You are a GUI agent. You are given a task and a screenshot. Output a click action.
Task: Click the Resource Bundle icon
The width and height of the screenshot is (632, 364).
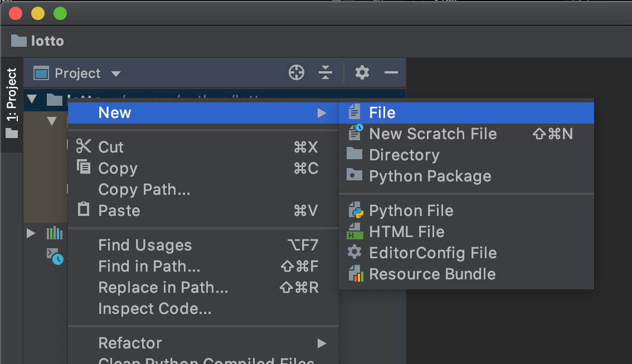[355, 274]
